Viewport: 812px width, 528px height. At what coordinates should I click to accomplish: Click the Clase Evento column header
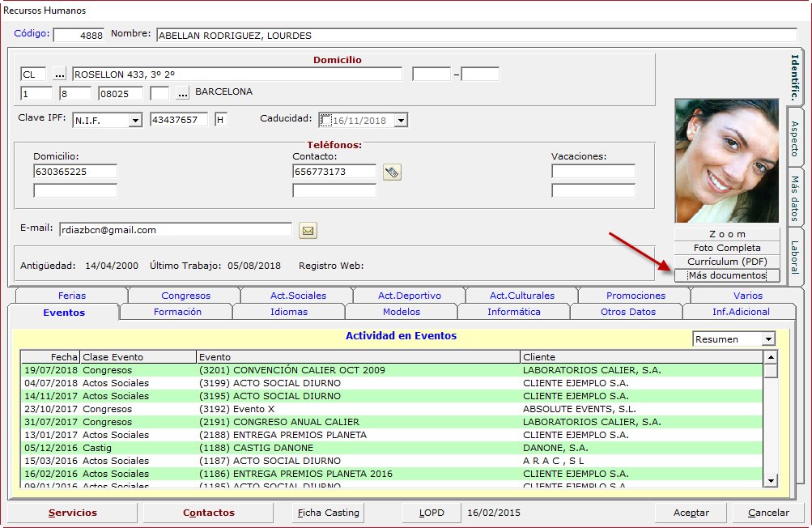click(138, 357)
